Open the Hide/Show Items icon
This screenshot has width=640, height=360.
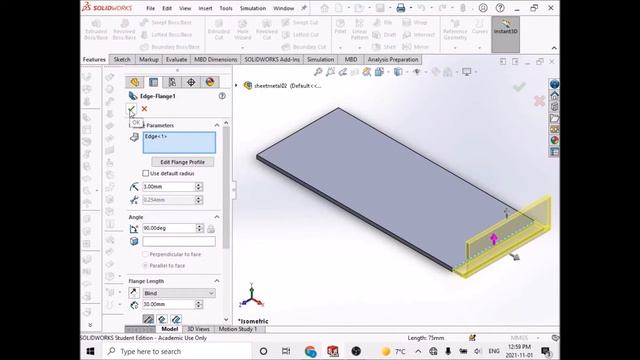[x=417, y=72]
